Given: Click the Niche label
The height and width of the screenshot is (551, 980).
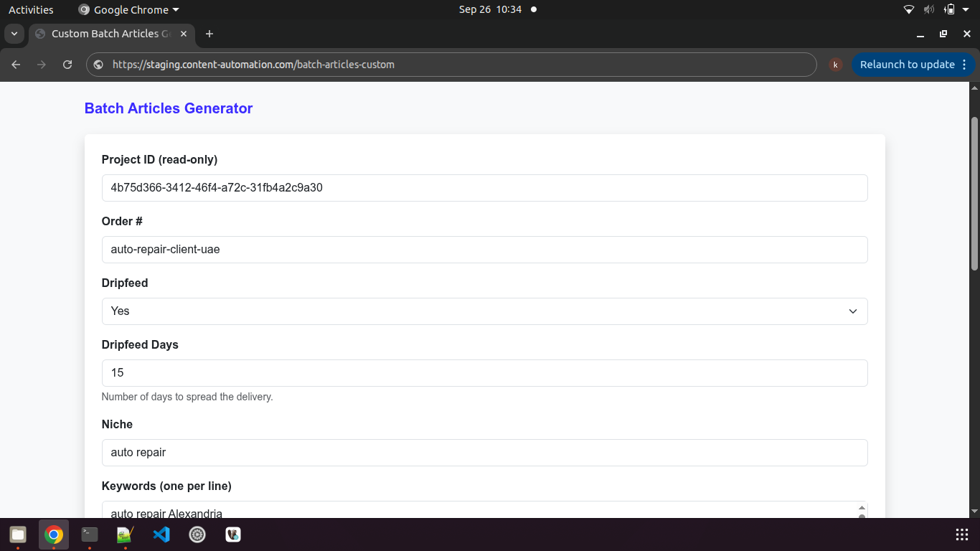Looking at the screenshot, I should 117,424.
